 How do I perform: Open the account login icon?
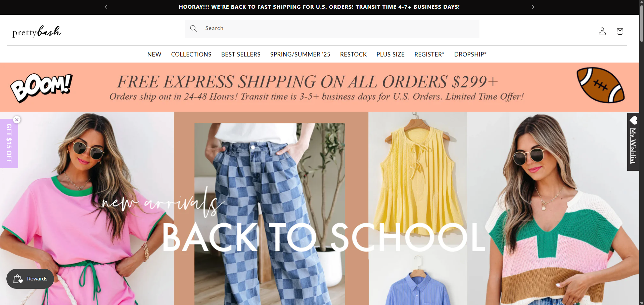tap(602, 31)
